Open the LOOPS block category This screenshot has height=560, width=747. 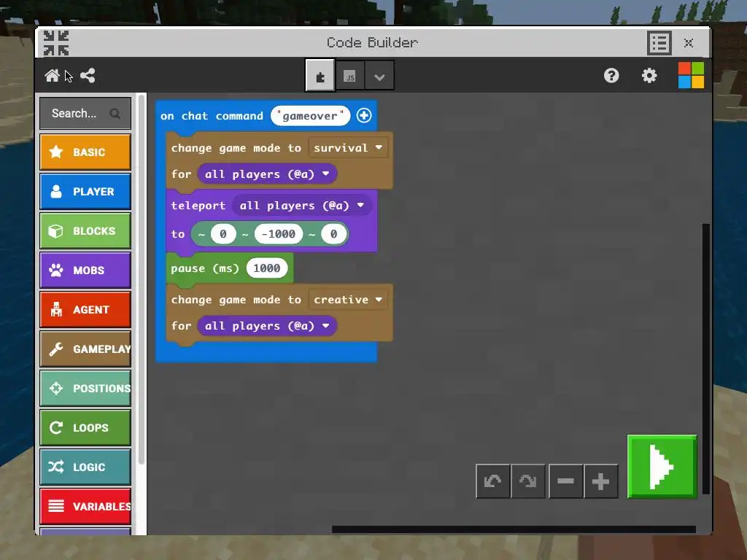point(85,427)
